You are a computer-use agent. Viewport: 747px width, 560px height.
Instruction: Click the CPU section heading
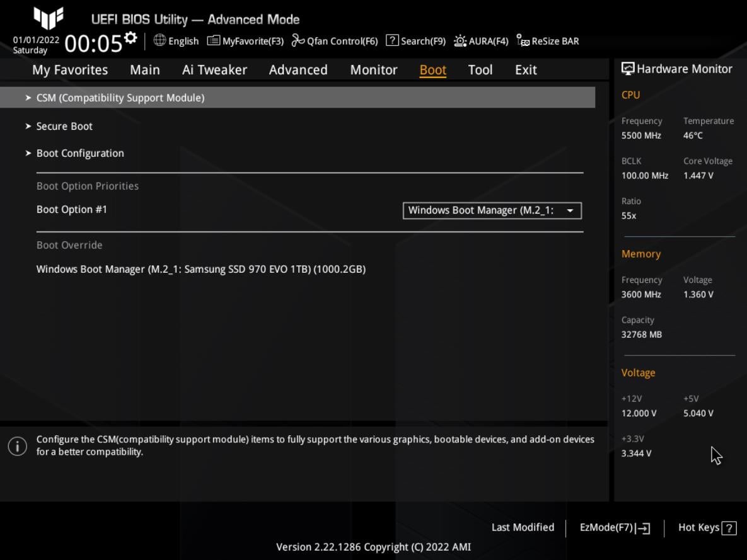(630, 94)
